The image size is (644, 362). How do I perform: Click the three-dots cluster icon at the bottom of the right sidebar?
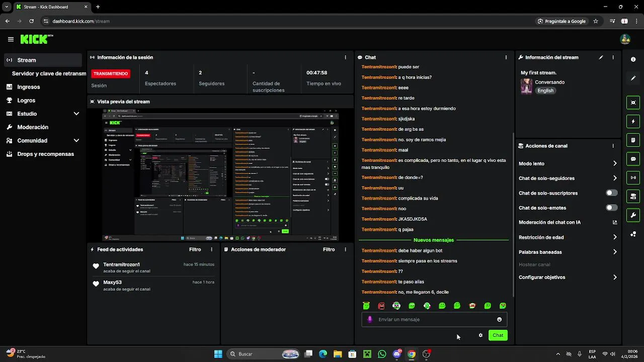tap(633, 234)
